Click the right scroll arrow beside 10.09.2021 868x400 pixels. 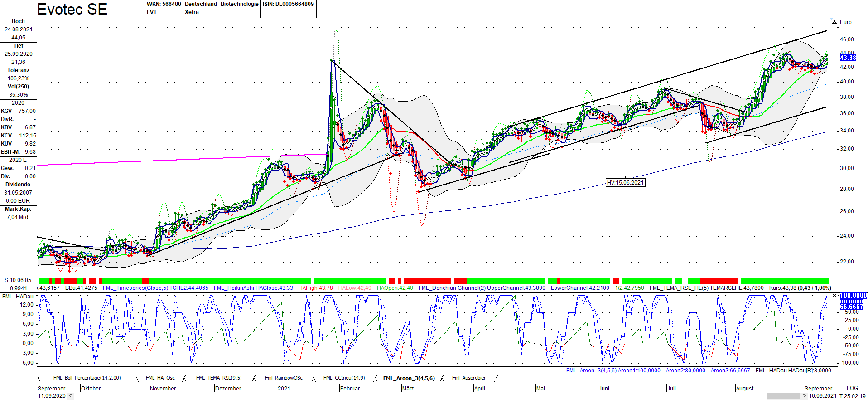tap(805, 396)
